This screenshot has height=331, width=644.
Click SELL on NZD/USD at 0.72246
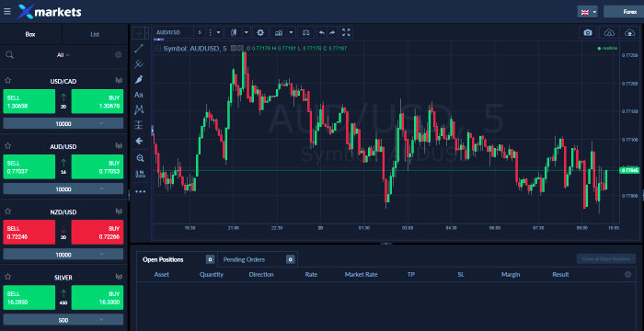[29, 233]
